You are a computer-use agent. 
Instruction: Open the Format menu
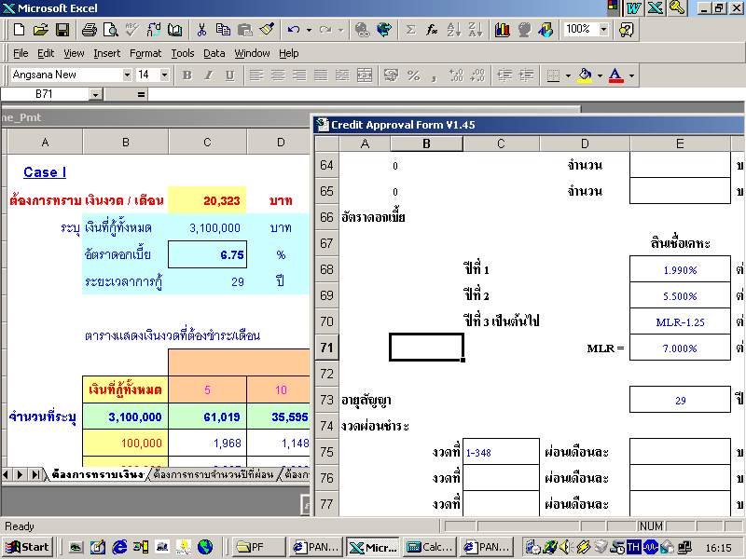coord(145,53)
